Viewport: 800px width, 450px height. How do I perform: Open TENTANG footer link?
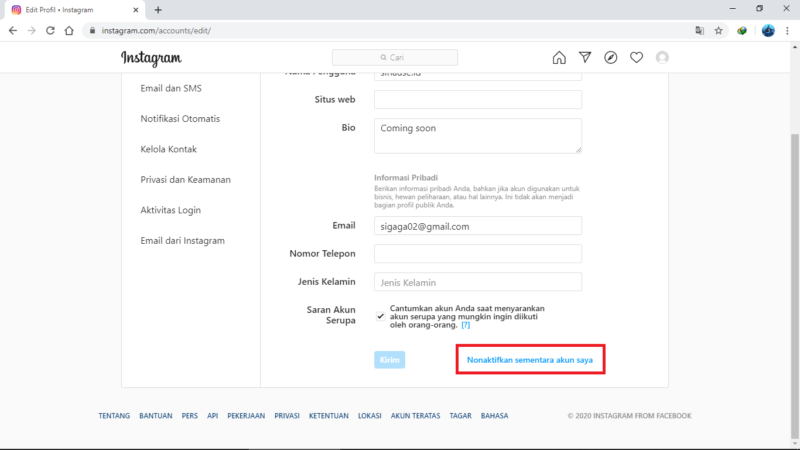pos(114,416)
